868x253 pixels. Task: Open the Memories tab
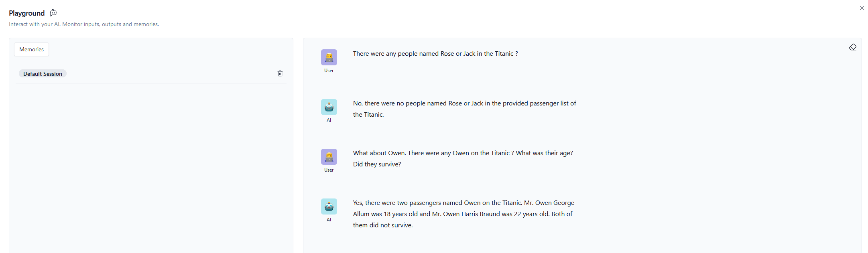click(x=32, y=49)
